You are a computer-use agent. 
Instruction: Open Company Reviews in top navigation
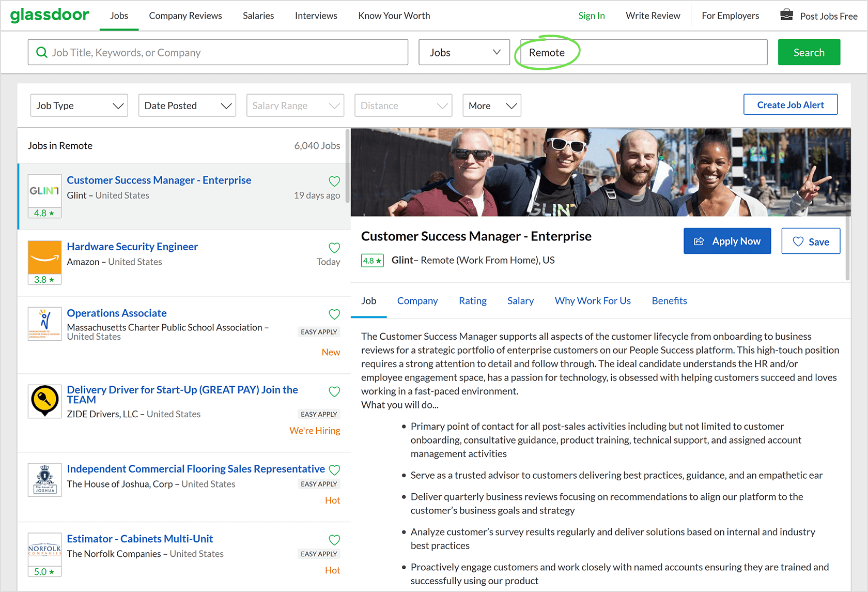tap(185, 16)
